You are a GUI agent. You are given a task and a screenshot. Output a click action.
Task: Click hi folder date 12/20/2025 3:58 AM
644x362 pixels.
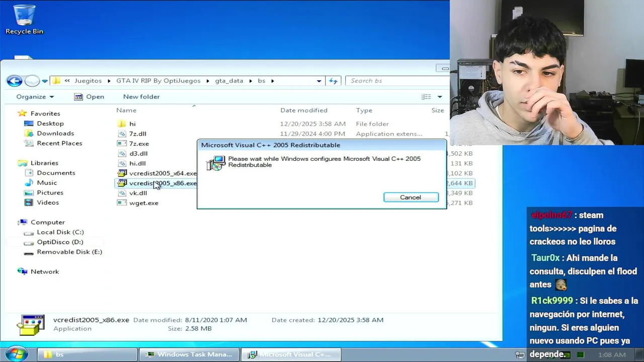pos(312,124)
